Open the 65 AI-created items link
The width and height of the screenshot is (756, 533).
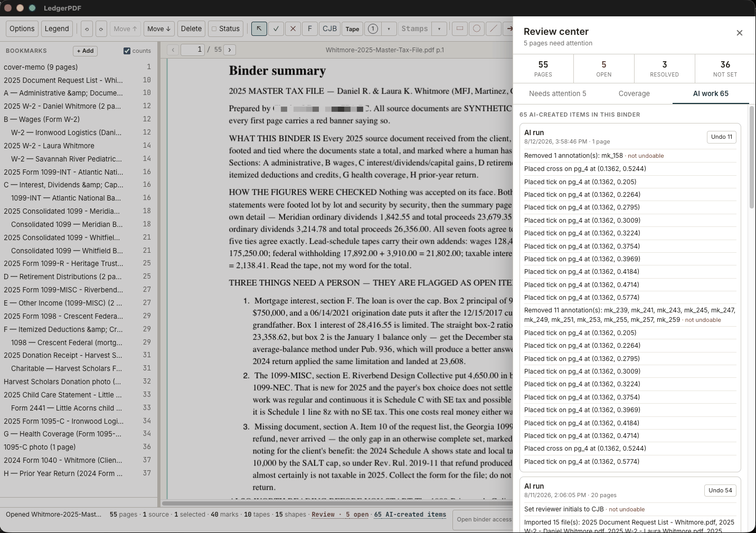coord(410,515)
